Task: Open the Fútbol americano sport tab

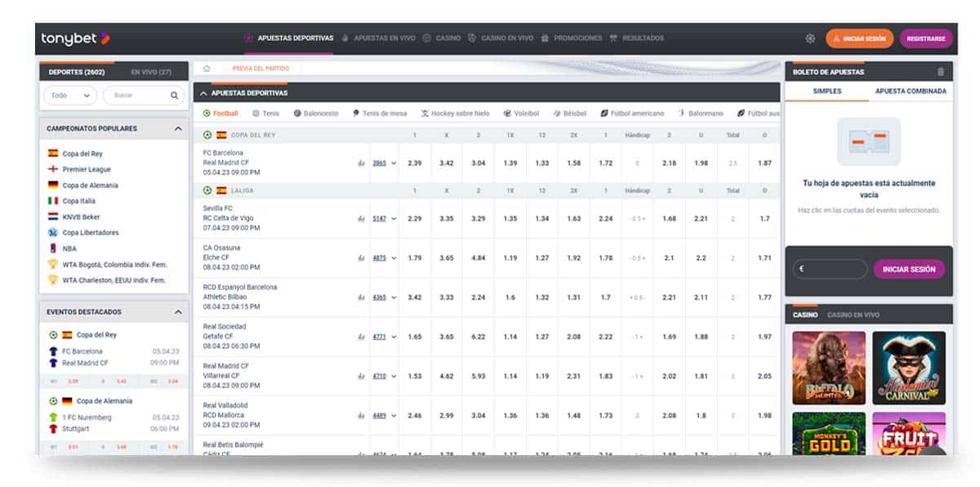Action: click(632, 114)
